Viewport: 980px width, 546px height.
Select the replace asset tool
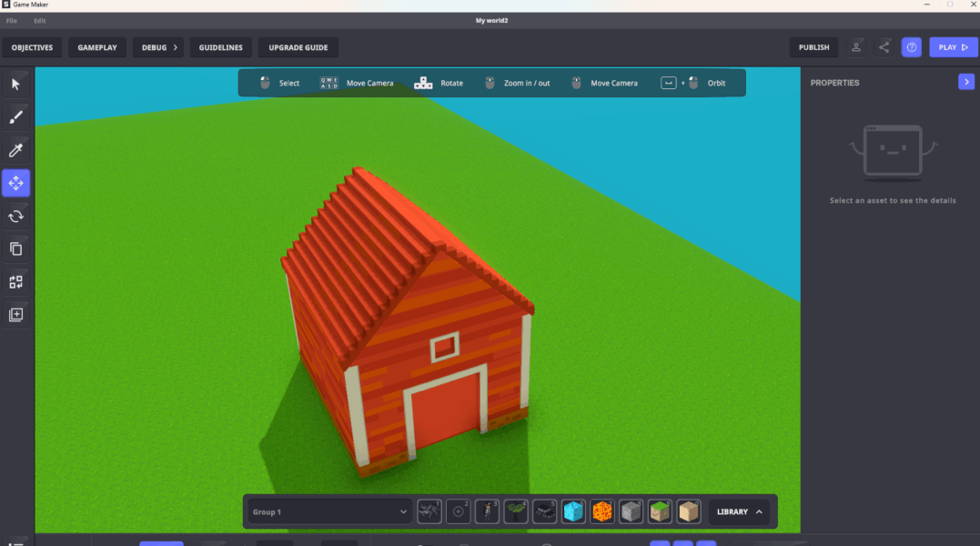(x=15, y=282)
